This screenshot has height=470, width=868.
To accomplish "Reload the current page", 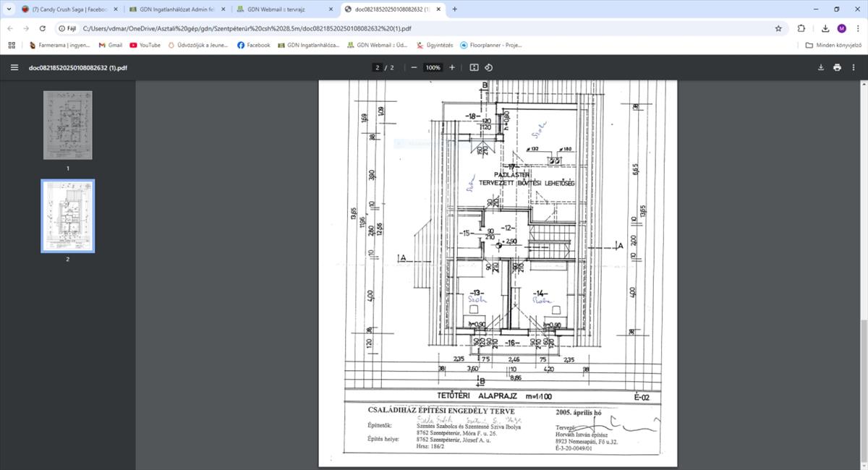I will pos(43,28).
